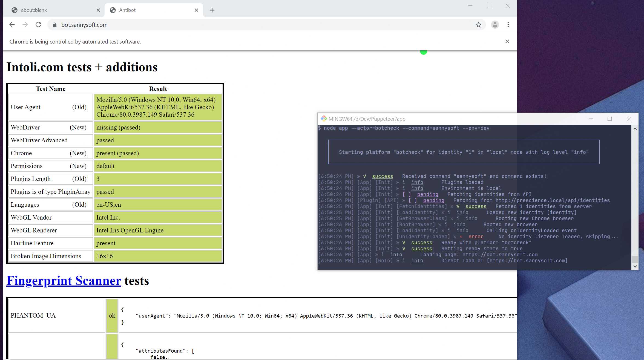Open a new tab with the plus button

(x=212, y=10)
